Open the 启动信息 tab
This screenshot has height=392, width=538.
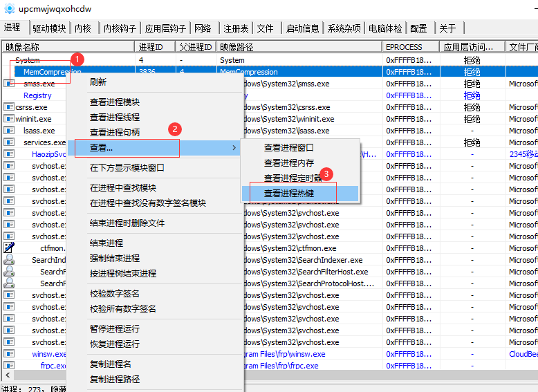(302, 28)
